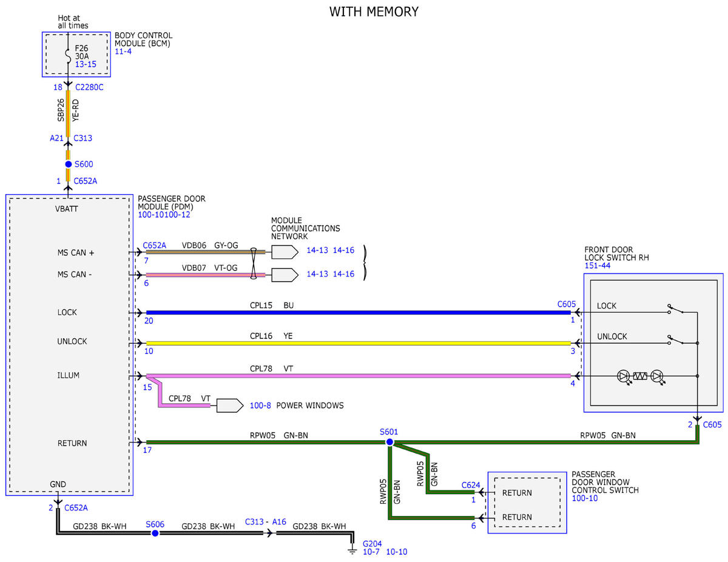Viewport: 728px width, 562px height.
Task: Click the WITH MEMORY title
Action: coord(374,12)
